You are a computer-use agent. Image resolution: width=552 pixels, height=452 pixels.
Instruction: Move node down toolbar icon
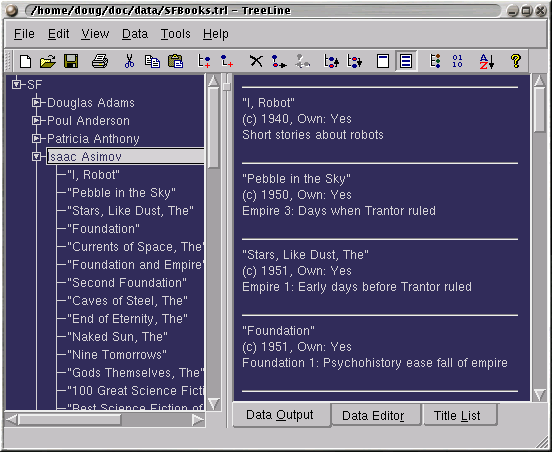tap(354, 62)
